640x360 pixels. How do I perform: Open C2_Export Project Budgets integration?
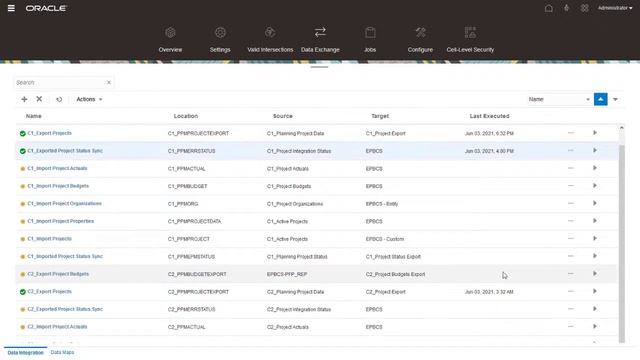coord(58,274)
